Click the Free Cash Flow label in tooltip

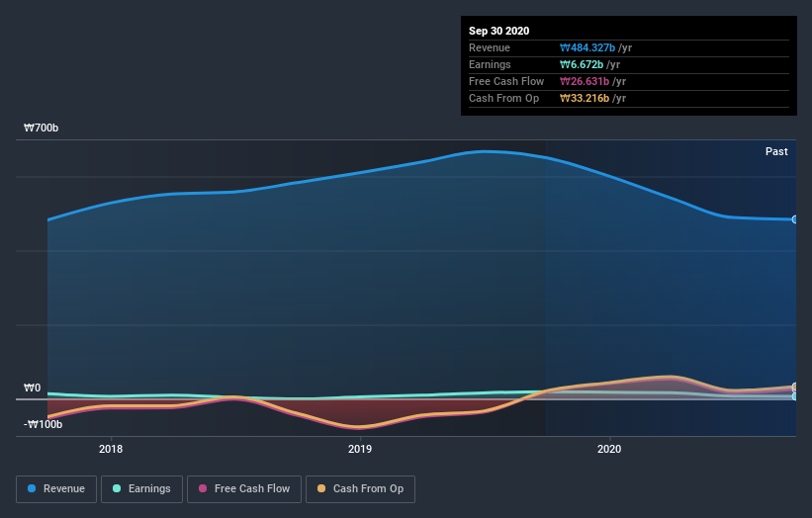506,82
